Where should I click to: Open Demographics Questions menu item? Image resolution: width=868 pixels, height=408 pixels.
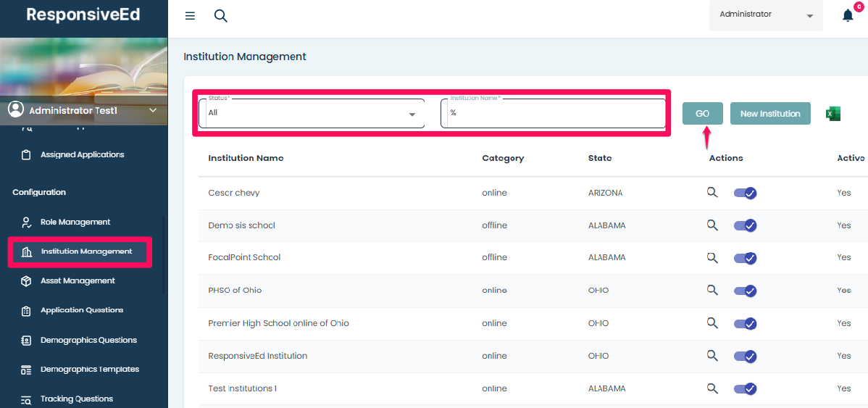click(88, 340)
